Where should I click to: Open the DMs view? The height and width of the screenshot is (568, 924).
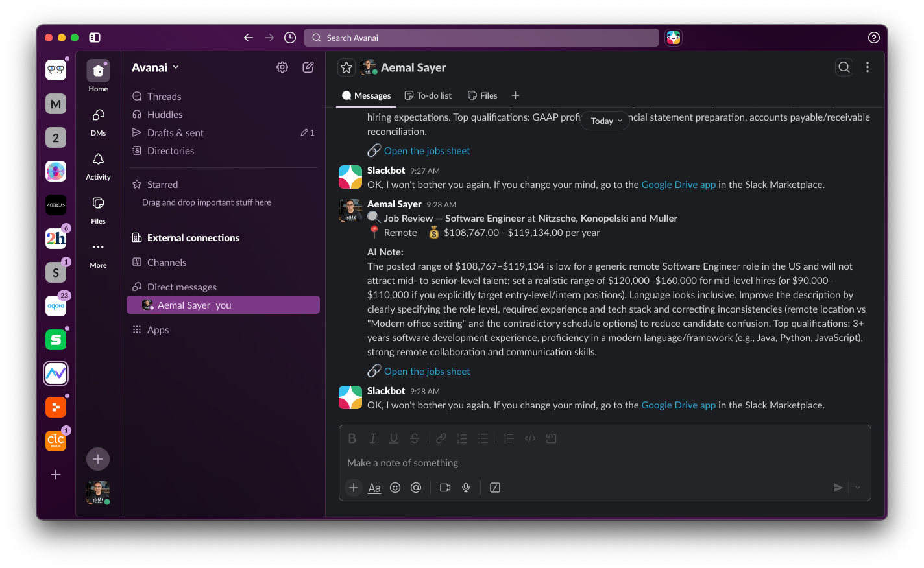click(x=98, y=122)
